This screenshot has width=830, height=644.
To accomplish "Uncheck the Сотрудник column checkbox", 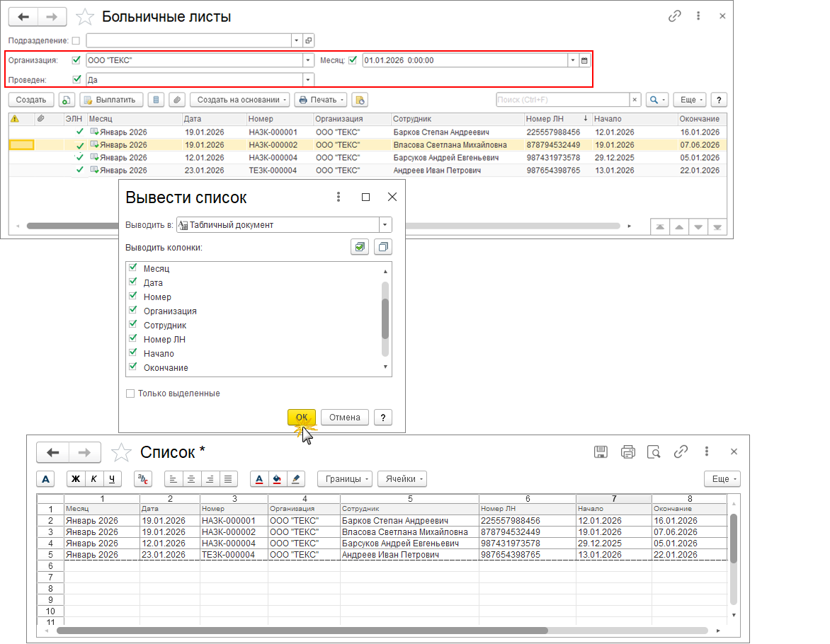I will [x=133, y=324].
